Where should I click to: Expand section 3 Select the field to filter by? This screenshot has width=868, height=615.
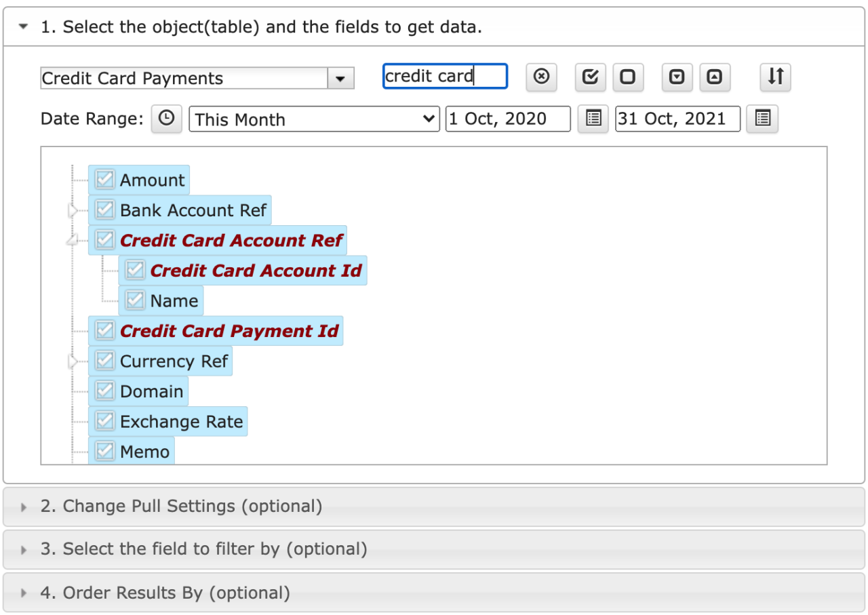pos(434,549)
